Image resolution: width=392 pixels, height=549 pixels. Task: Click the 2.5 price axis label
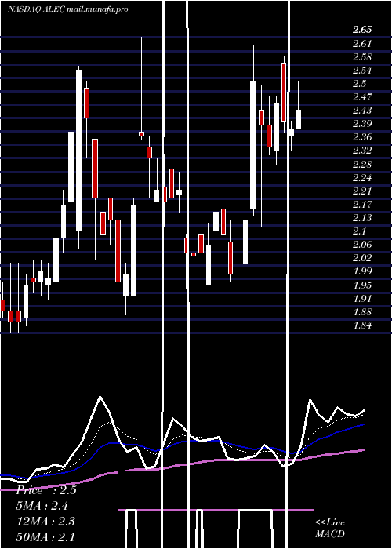pos(359,83)
